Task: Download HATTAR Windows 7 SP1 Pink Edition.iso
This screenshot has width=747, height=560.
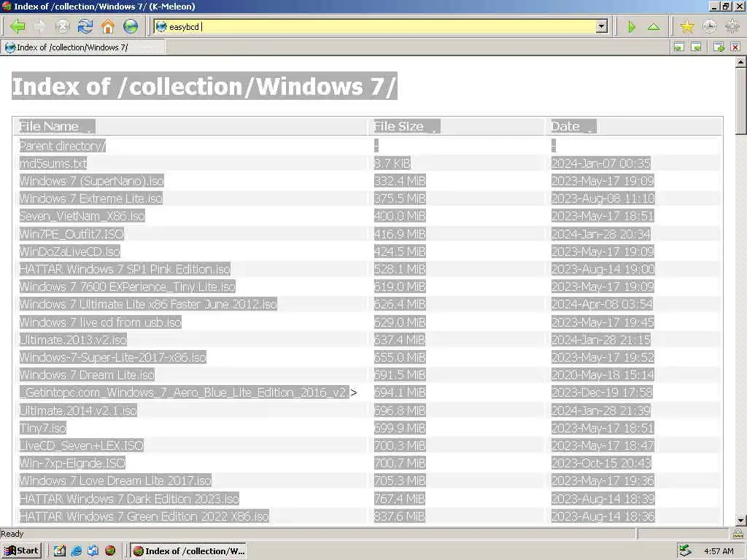Action: coord(125,269)
